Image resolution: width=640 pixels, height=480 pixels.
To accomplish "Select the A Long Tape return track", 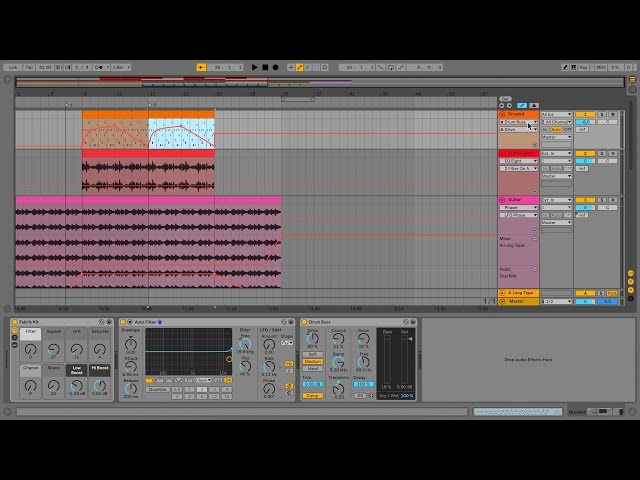I will tap(521, 293).
